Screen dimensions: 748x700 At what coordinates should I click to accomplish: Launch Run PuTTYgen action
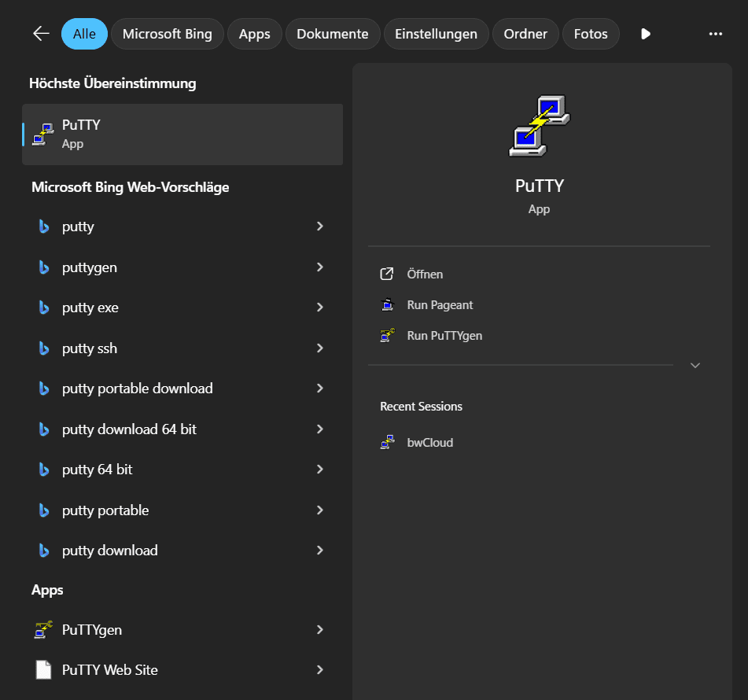(x=444, y=336)
